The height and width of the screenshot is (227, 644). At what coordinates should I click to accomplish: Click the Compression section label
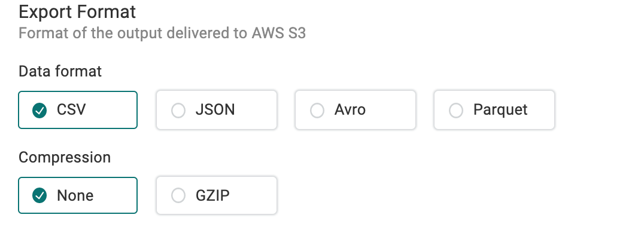click(x=65, y=157)
